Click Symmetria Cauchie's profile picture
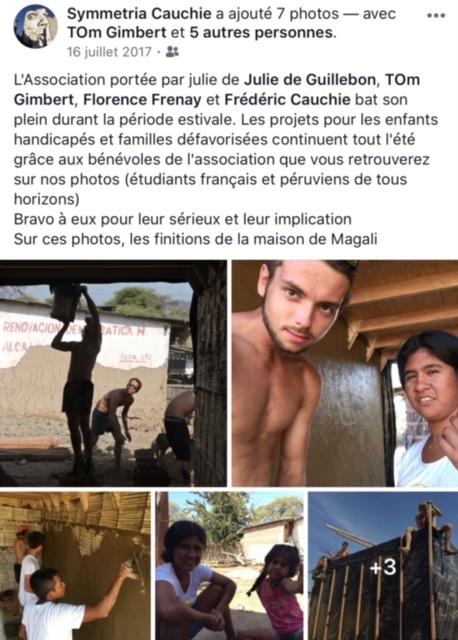The width and height of the screenshot is (458, 640). (36, 27)
